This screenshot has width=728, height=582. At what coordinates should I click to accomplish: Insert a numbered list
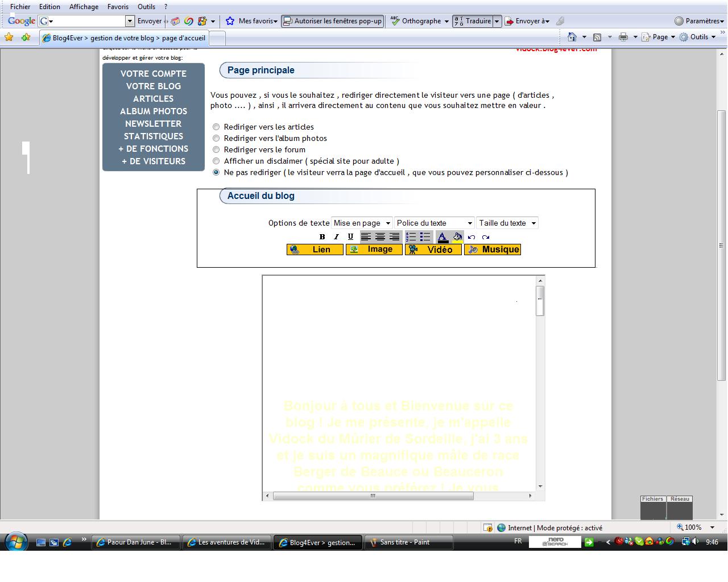tap(411, 237)
